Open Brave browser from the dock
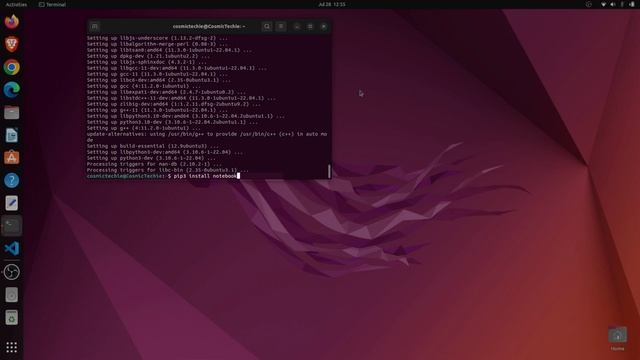Screen dimensions: 640x360 tap(11, 44)
